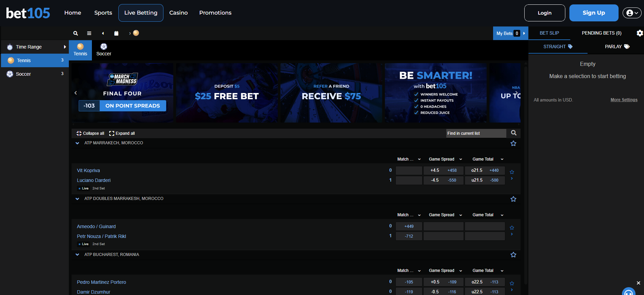Open Sports in top navigation
This screenshot has width=644, height=295.
[103, 13]
